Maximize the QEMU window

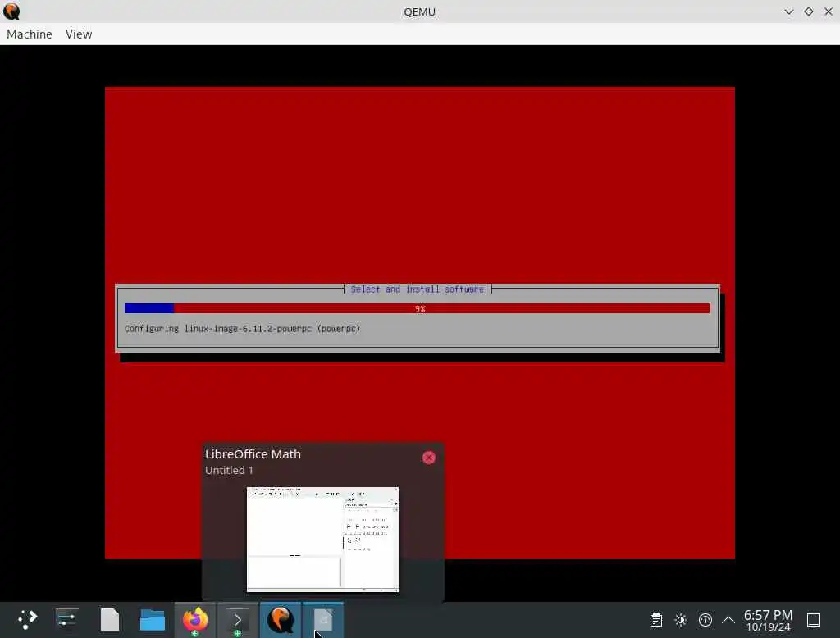pyautogui.click(x=808, y=11)
